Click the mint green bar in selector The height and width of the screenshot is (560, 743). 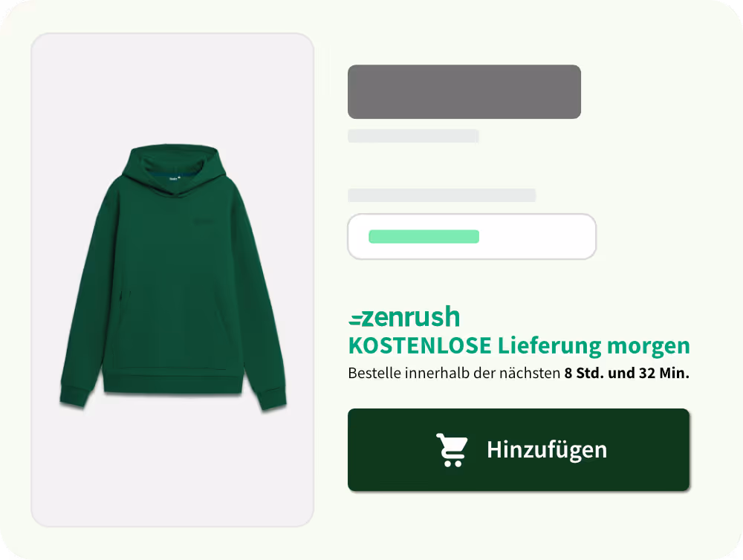coord(424,236)
